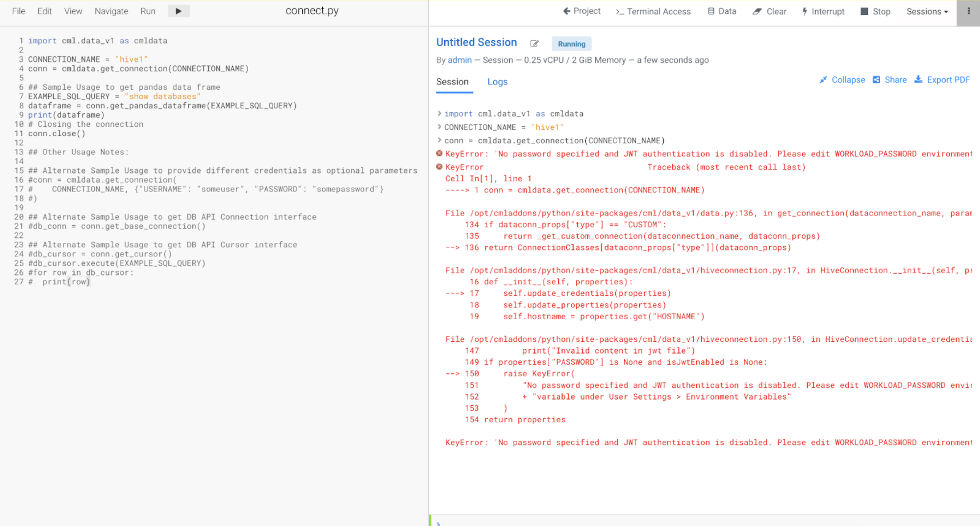Open the Navigate menu
This screenshot has width=980, height=526.
(x=111, y=11)
